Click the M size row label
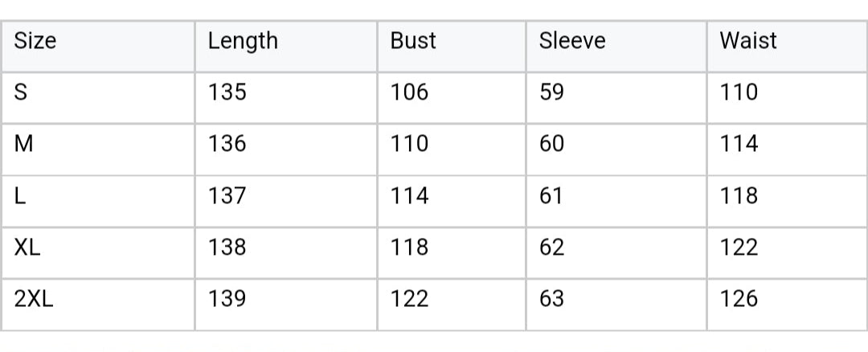Screen dimensions: 868x352 pyautogui.click(x=24, y=144)
